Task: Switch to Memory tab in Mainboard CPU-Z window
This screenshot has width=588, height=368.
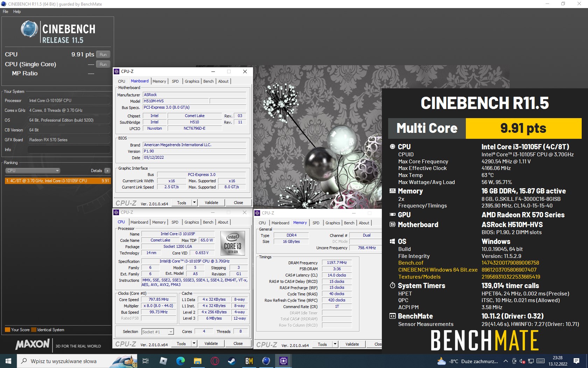Action: tap(159, 81)
